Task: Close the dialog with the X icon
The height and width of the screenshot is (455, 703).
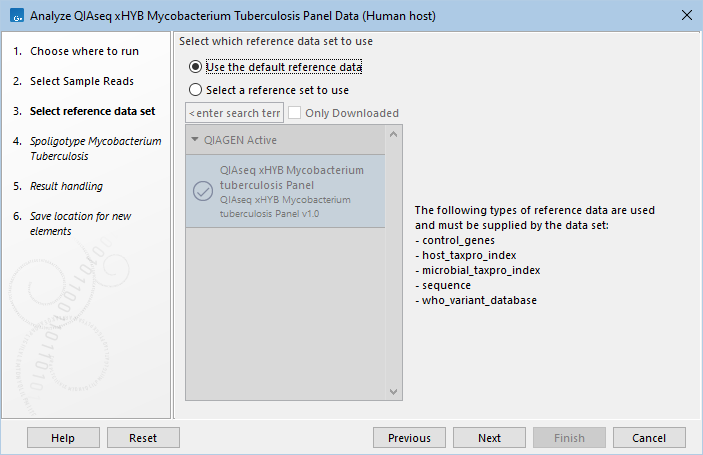Action: tap(686, 16)
